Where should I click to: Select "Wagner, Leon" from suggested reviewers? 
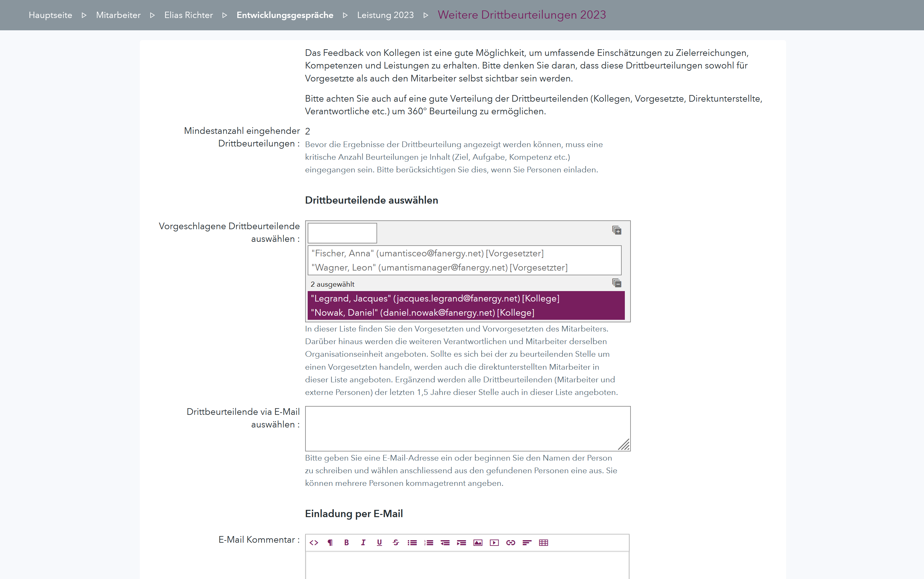439,268
